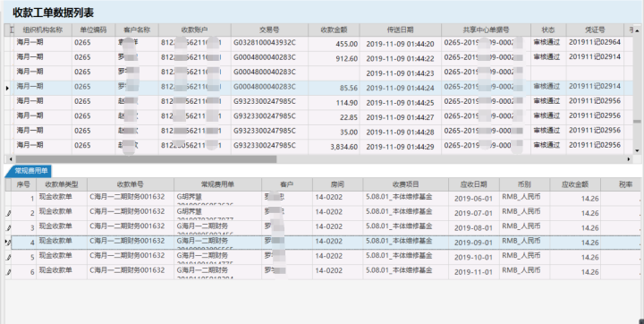Select the row with transaction G0328100043932C
The height and width of the screenshot is (324, 644).
click(x=320, y=44)
